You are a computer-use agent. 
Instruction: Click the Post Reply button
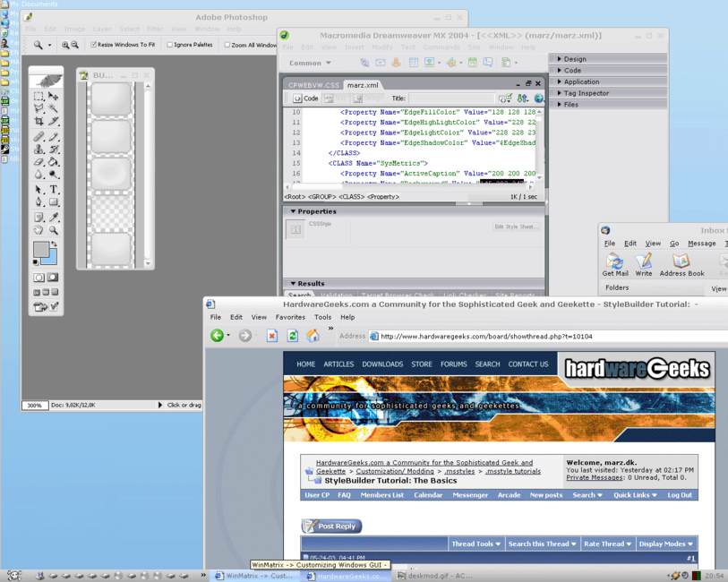pyautogui.click(x=331, y=526)
